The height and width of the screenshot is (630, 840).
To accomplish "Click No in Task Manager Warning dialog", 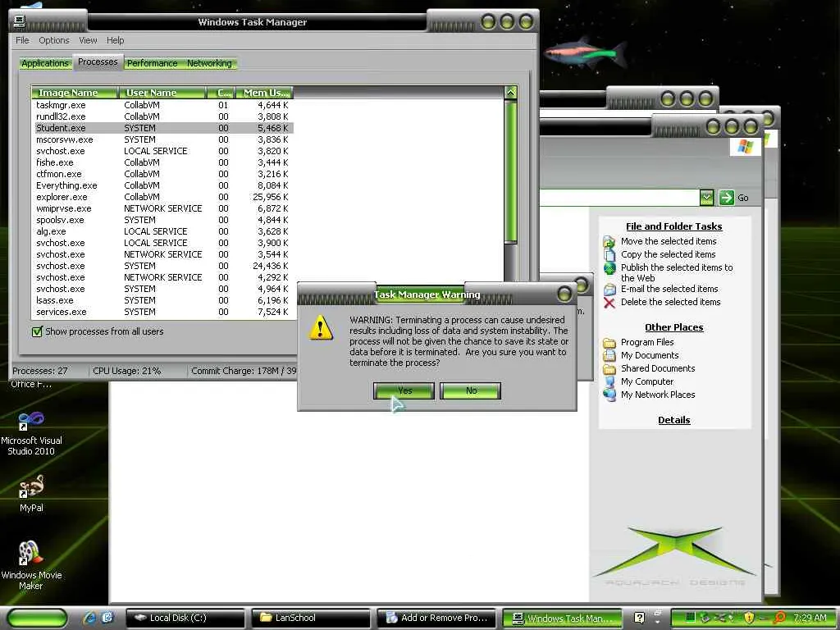I will (x=470, y=390).
